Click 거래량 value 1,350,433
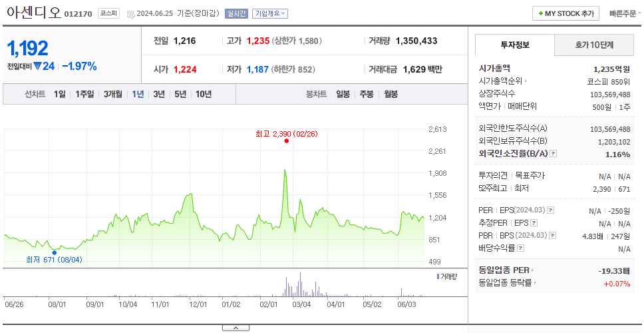Screen dimensions: 644x333 416,41
